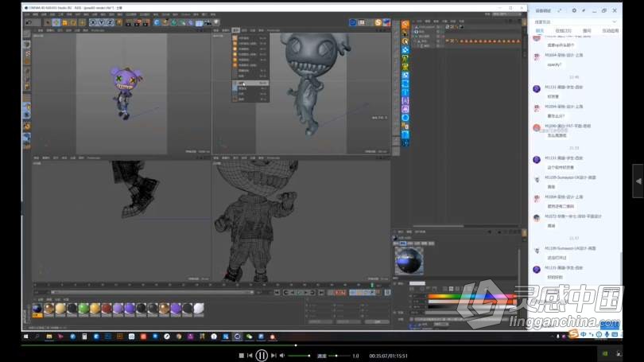Click the blue circular icon near S icon

[x=353, y=22]
